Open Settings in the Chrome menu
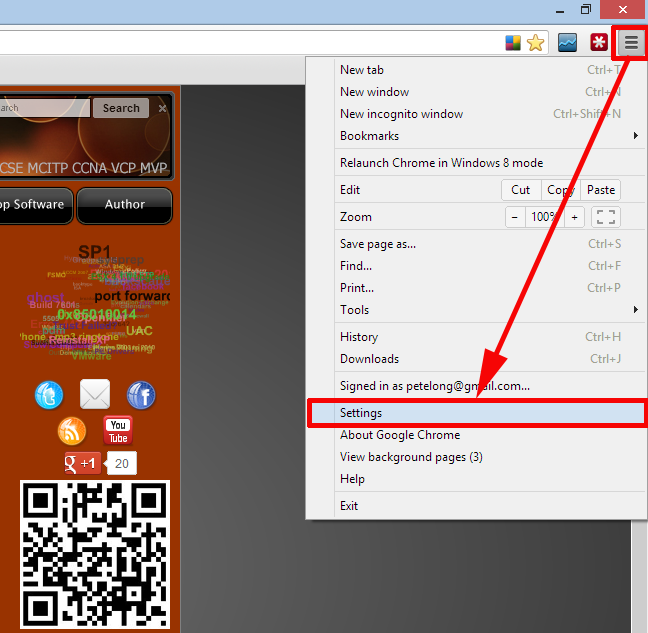648x633 pixels. pyautogui.click(x=478, y=413)
